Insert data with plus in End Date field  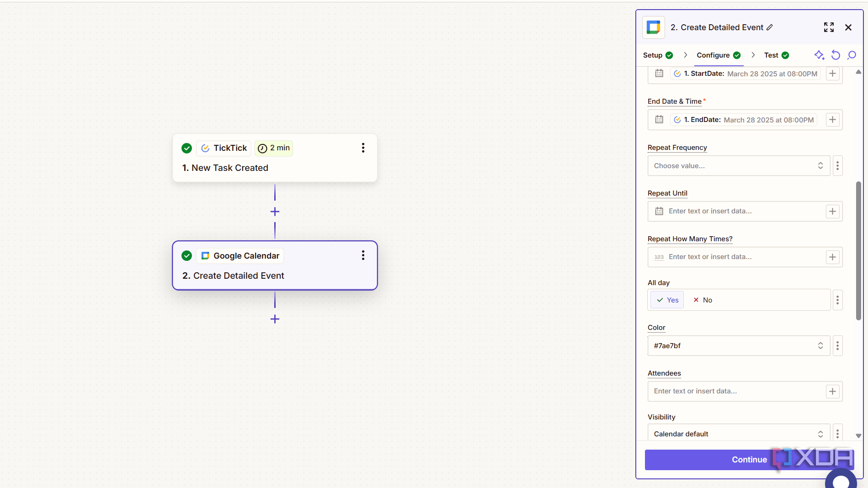pos(833,120)
